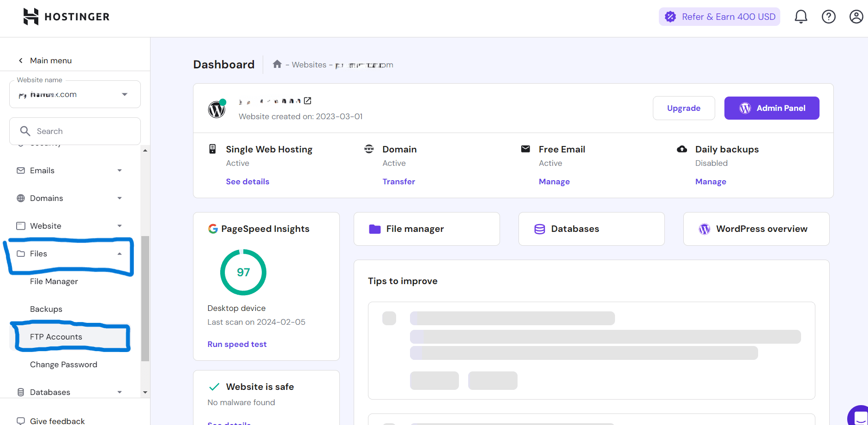Open the Admin Panel button
The image size is (868, 425).
click(772, 108)
